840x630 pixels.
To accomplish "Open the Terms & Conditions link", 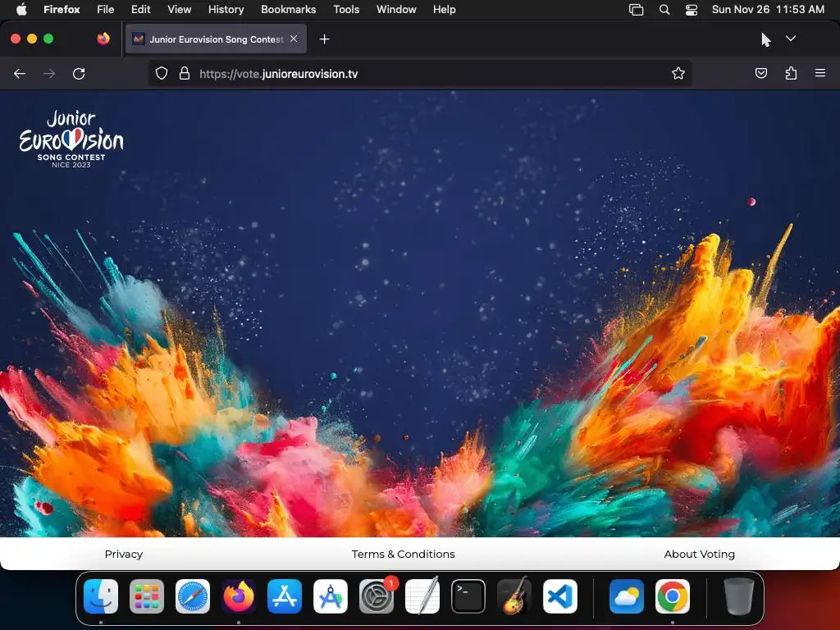I will coord(404,554).
